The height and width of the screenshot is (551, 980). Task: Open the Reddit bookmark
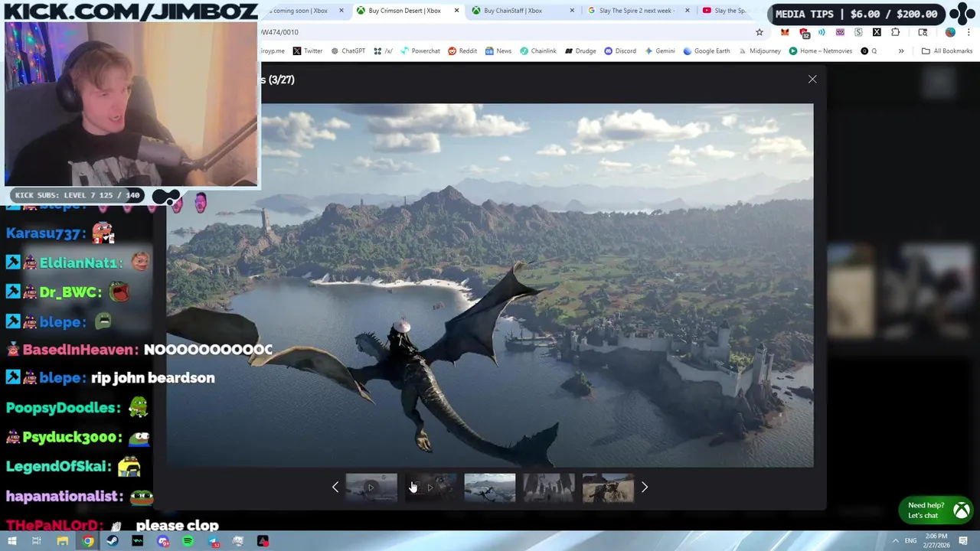point(462,51)
